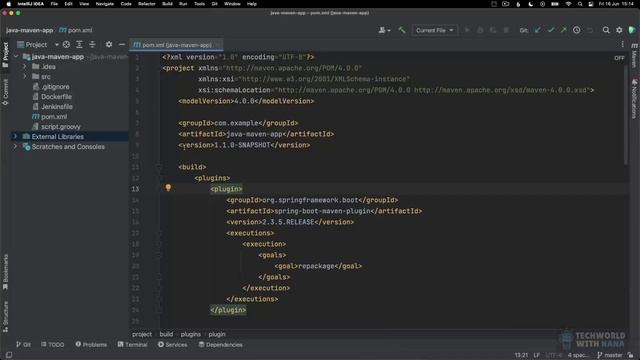Click the macOS Spotlight search icon
Screen dimensions: 640x360
(580, 4)
